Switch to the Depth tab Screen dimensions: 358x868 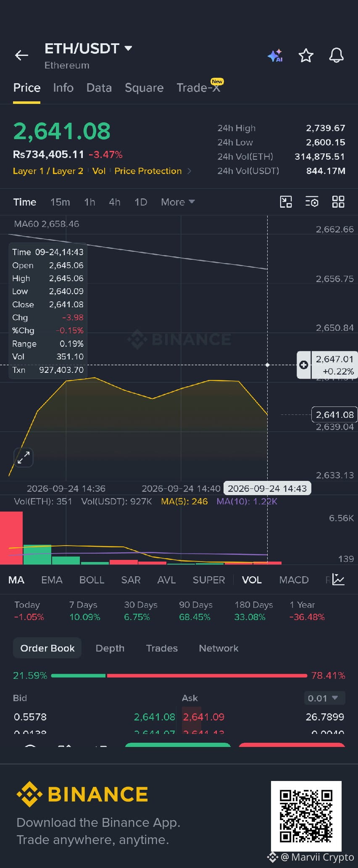[110, 648]
